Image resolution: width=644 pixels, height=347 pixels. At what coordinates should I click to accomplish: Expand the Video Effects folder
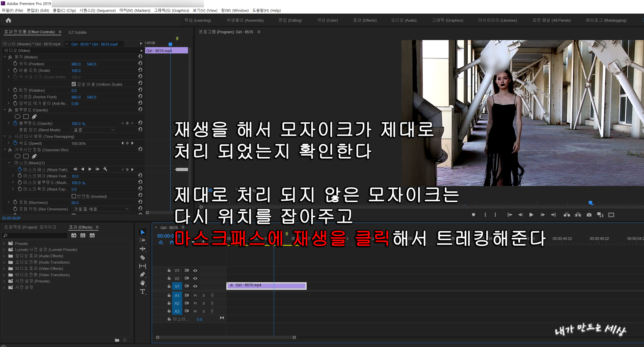4,268
